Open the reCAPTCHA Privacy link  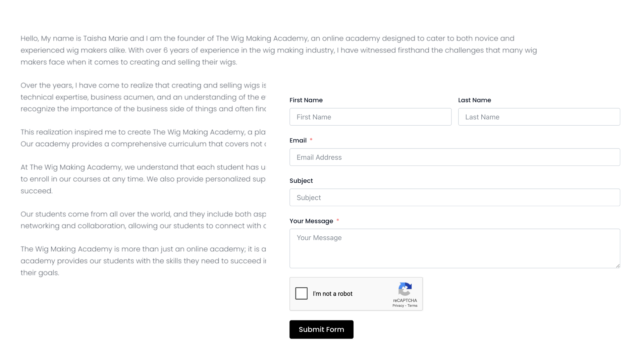click(398, 306)
